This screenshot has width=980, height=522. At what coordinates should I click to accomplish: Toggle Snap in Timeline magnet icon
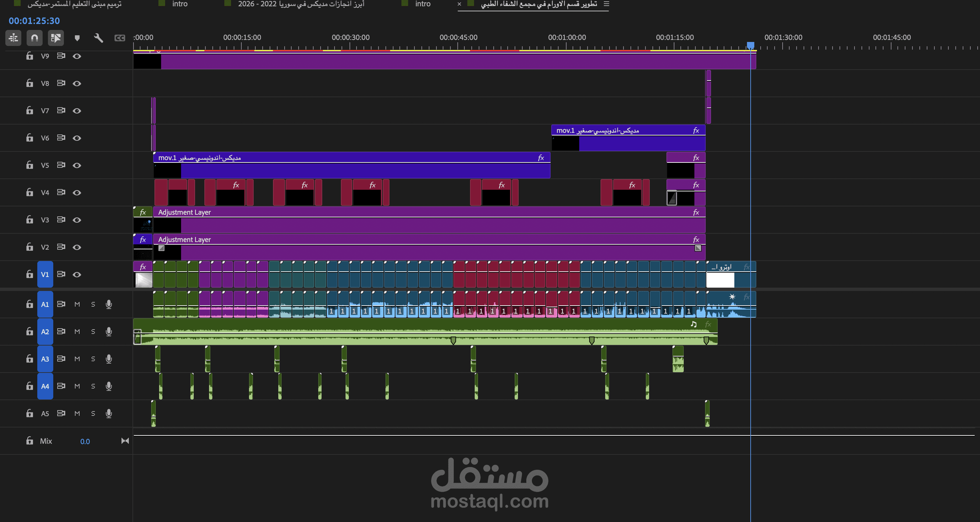[x=35, y=38]
